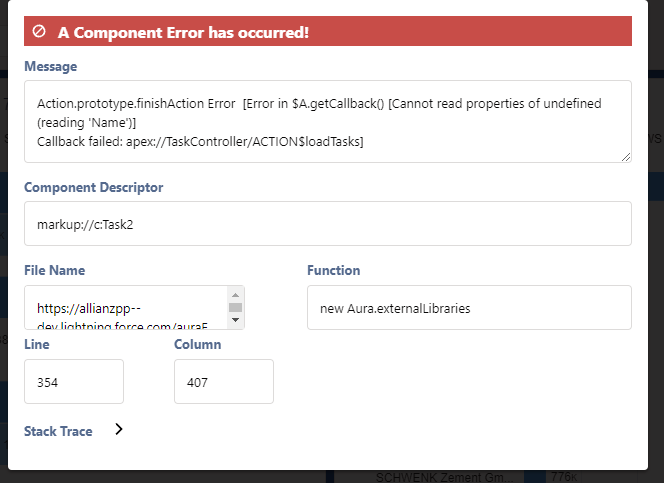Click the Component Descriptor label
Viewport: 664px width, 483px height.
[x=93, y=187]
